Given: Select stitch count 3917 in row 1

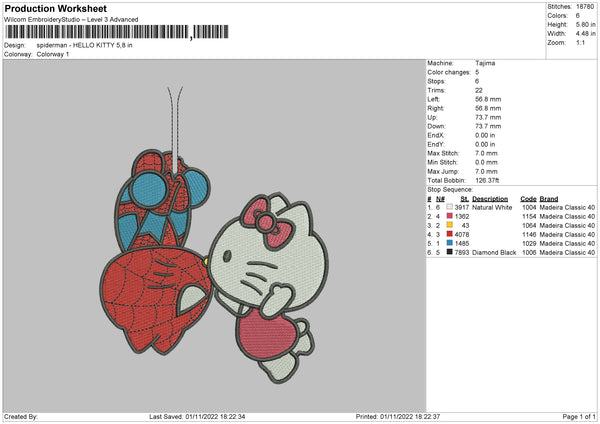Looking at the screenshot, I should 462,207.
